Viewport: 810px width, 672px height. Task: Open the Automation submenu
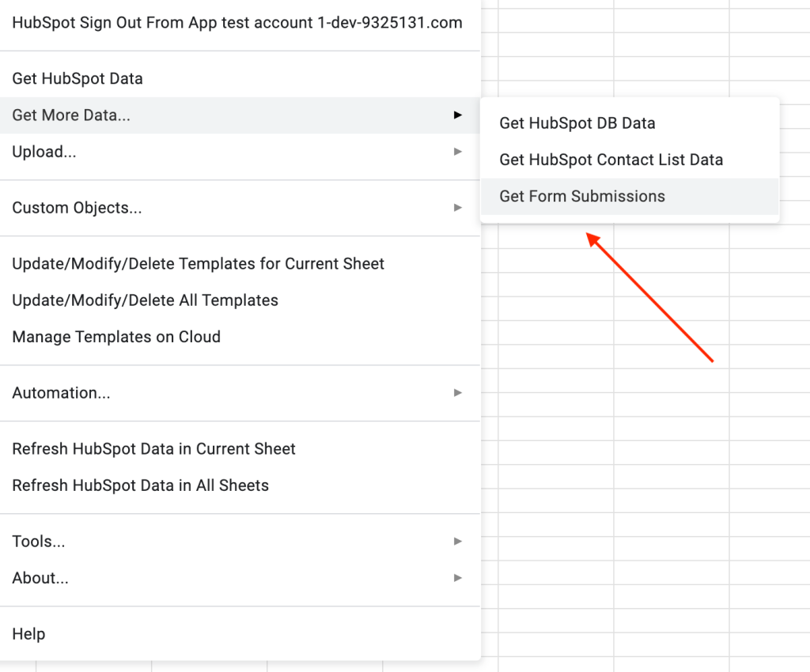pyautogui.click(x=61, y=393)
